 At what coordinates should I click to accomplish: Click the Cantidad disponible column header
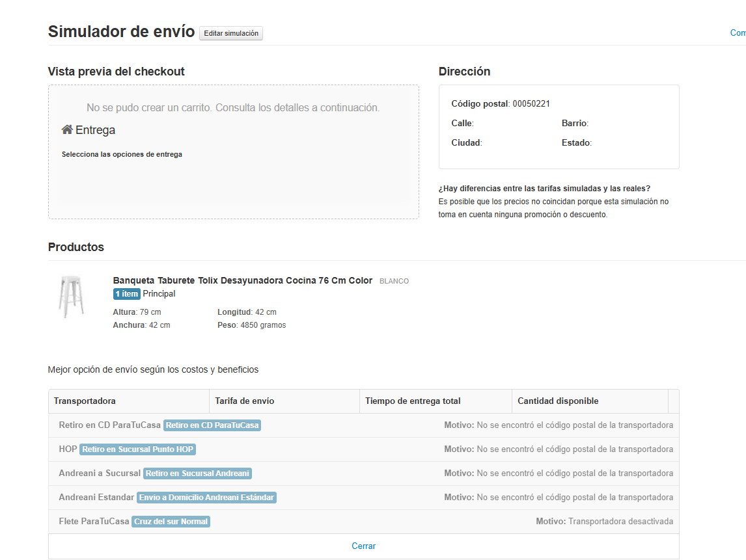558,401
